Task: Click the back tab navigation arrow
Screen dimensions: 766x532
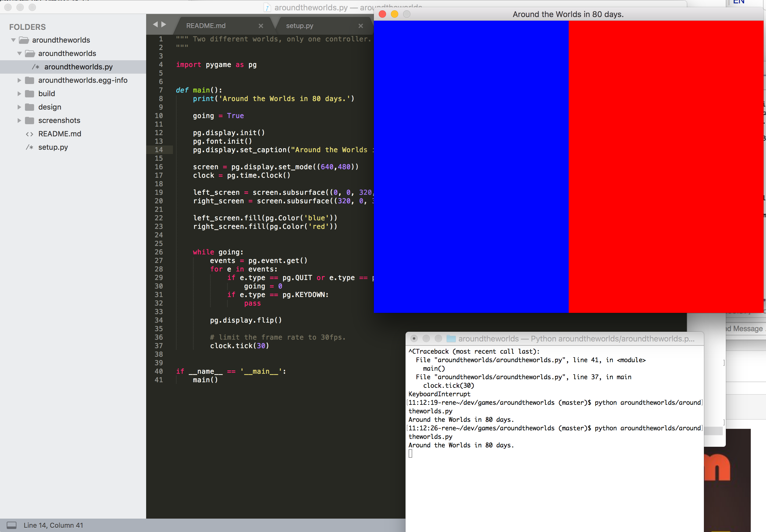Action: 155,24
